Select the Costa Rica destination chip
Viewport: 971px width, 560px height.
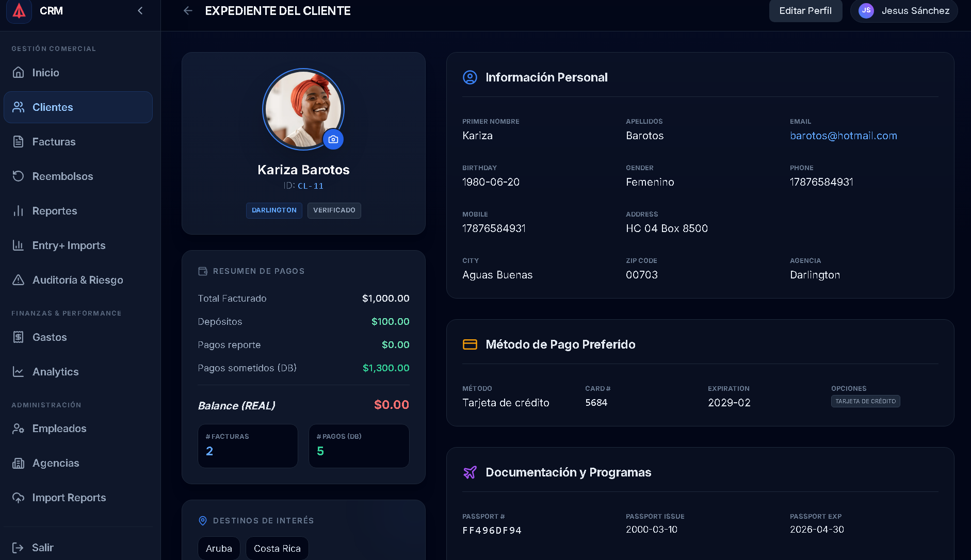(x=277, y=548)
